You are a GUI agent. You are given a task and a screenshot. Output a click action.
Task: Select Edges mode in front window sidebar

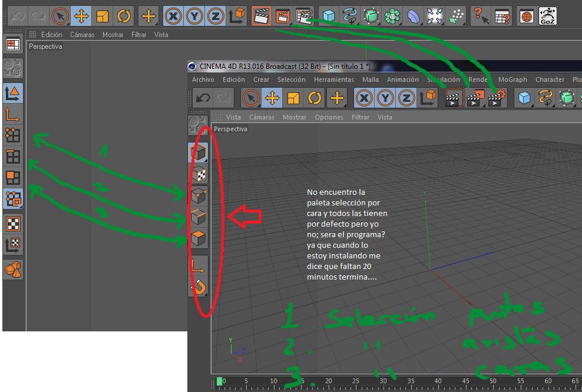pos(198,217)
